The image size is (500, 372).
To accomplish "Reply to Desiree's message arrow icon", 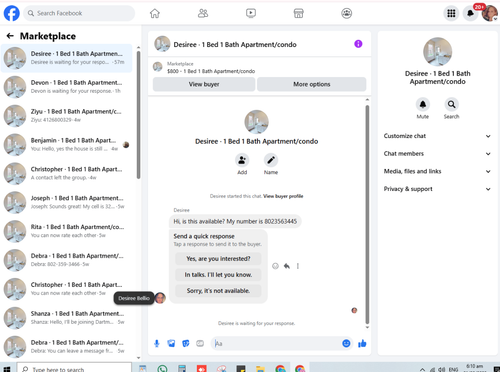I will (x=287, y=266).
